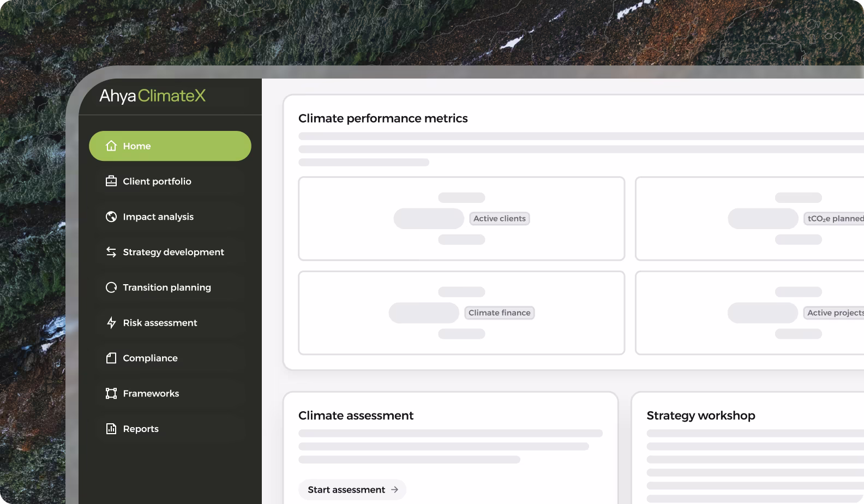Open Transition planning menu label

point(167,287)
